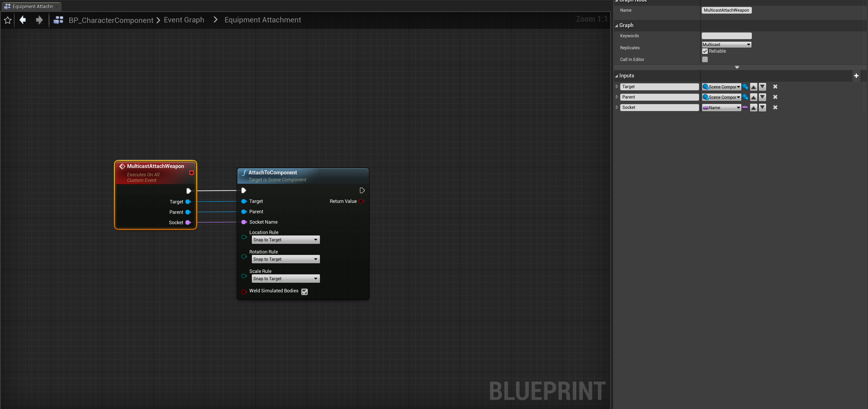The image size is (868, 409).
Task: Click AttachToComponent output execution pin
Action: click(362, 191)
